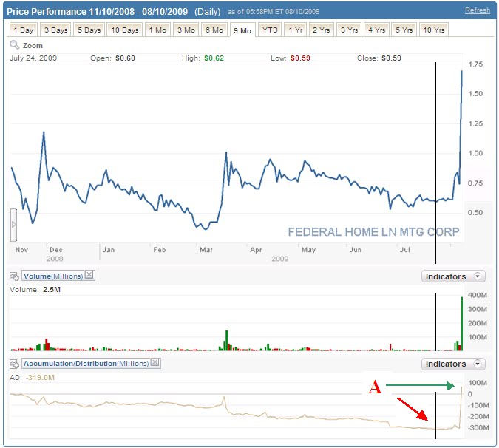Show the YTD chart
The width and height of the screenshot is (499, 448).
pos(270,30)
